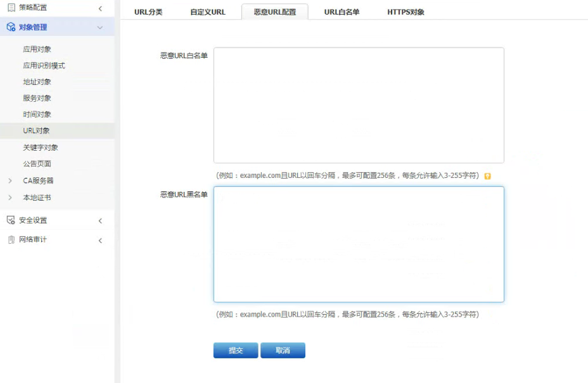Focus the 恶意URL白名单 text area
This screenshot has width=588, height=383.
click(359, 105)
